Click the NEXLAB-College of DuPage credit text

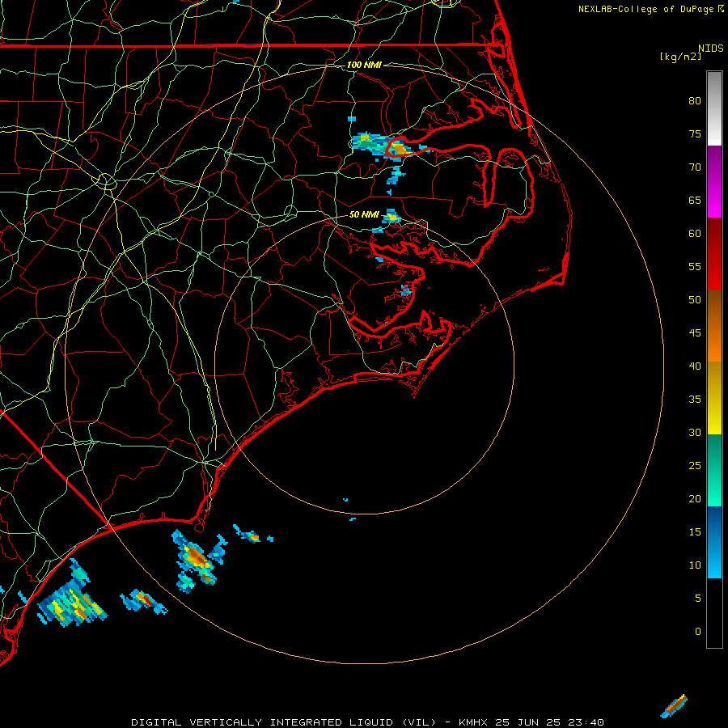645,9
